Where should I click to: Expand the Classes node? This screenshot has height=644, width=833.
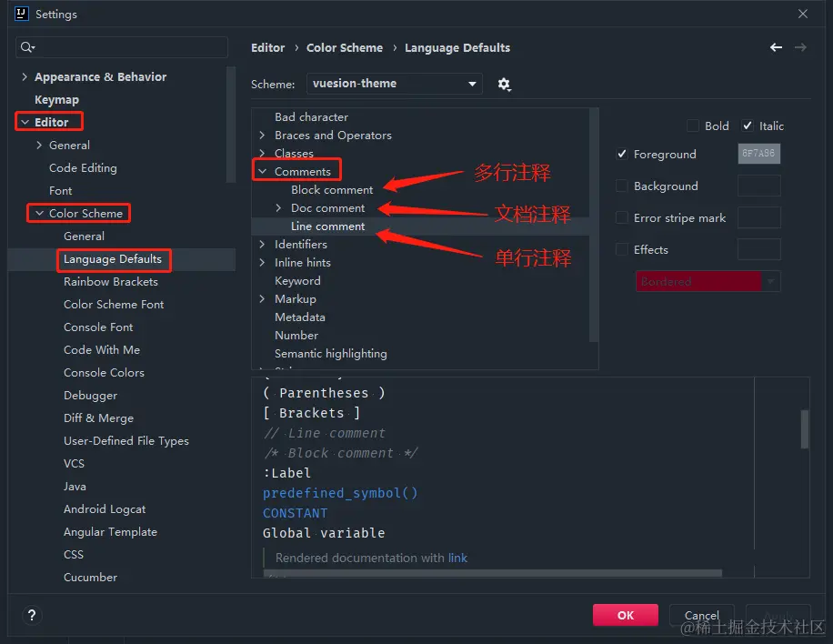(262, 153)
